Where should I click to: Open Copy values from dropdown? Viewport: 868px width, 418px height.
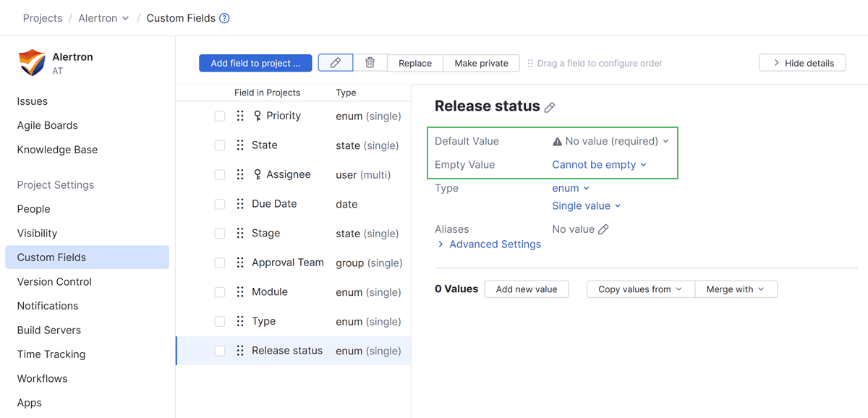pyautogui.click(x=640, y=289)
